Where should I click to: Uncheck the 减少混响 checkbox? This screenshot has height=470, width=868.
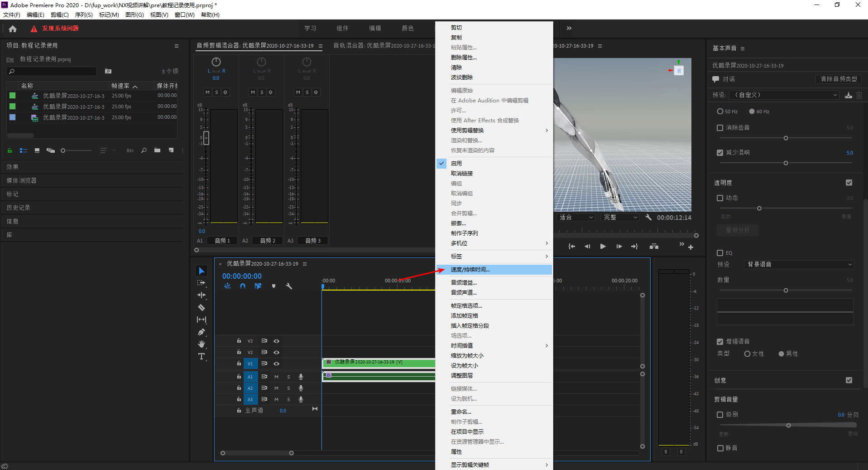tap(720, 153)
